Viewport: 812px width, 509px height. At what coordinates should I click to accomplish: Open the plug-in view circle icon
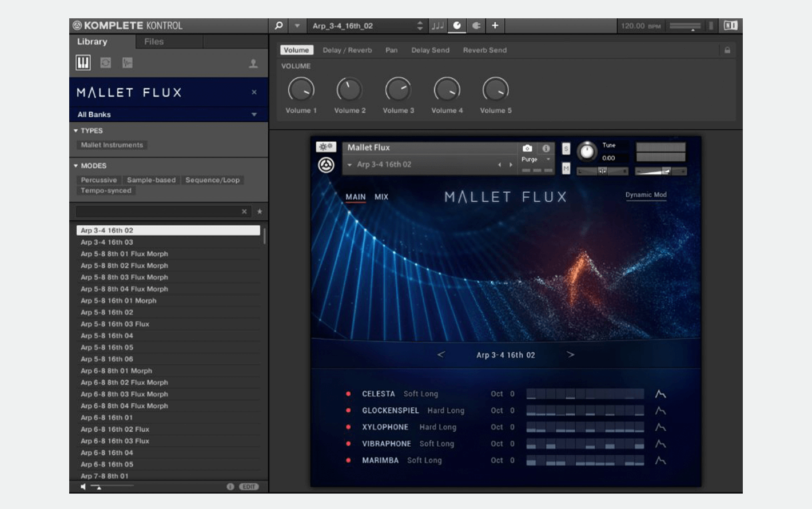(x=457, y=26)
